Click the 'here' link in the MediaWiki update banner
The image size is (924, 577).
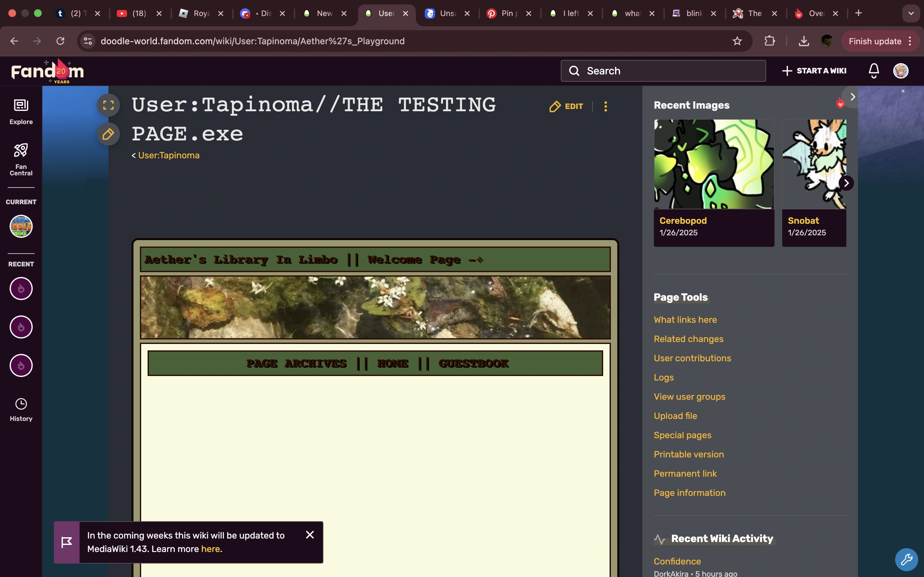[x=210, y=549]
